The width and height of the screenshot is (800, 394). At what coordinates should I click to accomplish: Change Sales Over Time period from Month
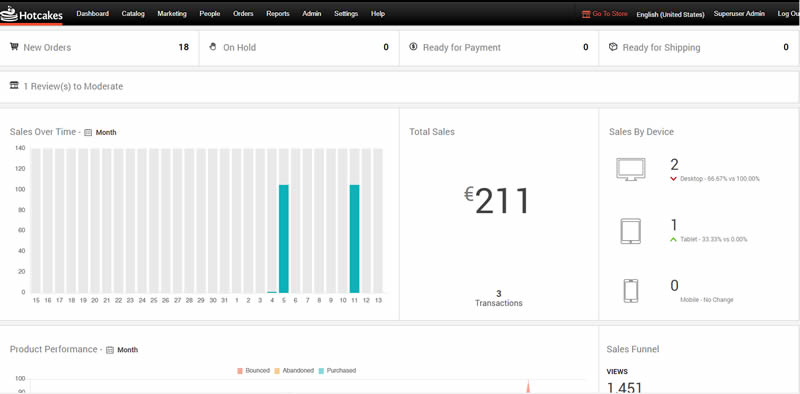tap(106, 132)
